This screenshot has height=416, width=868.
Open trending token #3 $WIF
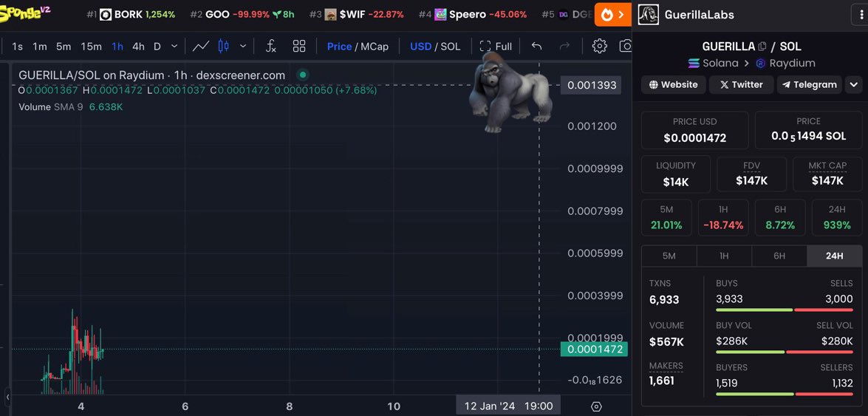pyautogui.click(x=357, y=14)
